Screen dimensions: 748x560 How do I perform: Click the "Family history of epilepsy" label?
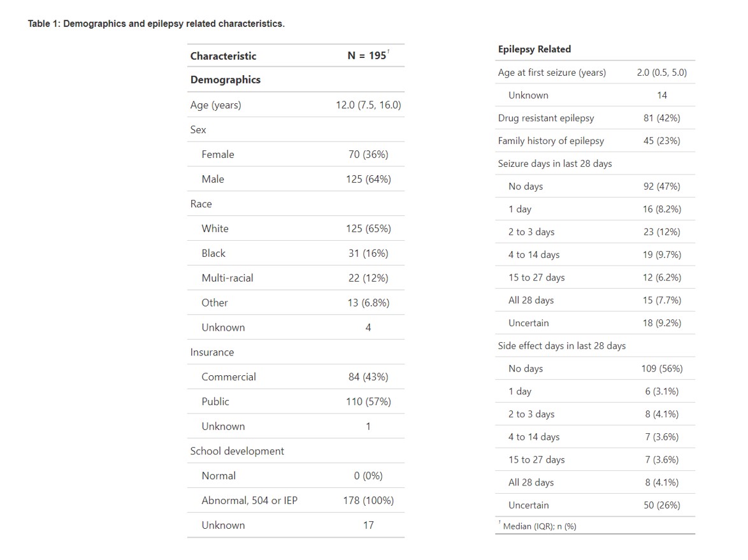[550, 141]
